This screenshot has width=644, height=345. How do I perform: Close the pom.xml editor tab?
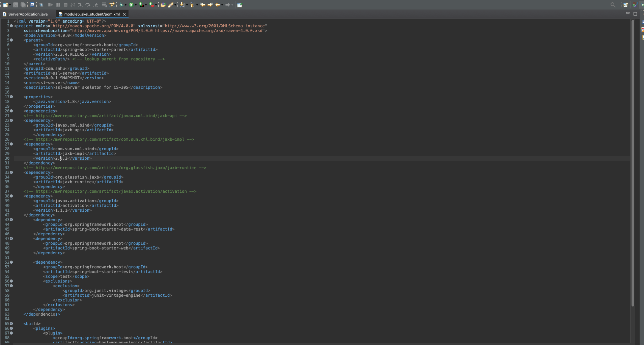pyautogui.click(x=124, y=14)
